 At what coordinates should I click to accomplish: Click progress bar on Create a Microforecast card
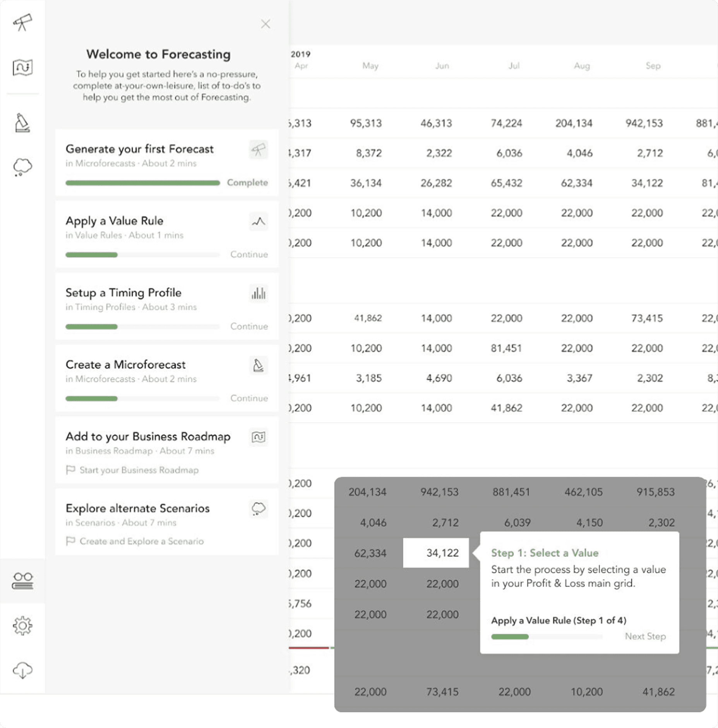click(142, 398)
